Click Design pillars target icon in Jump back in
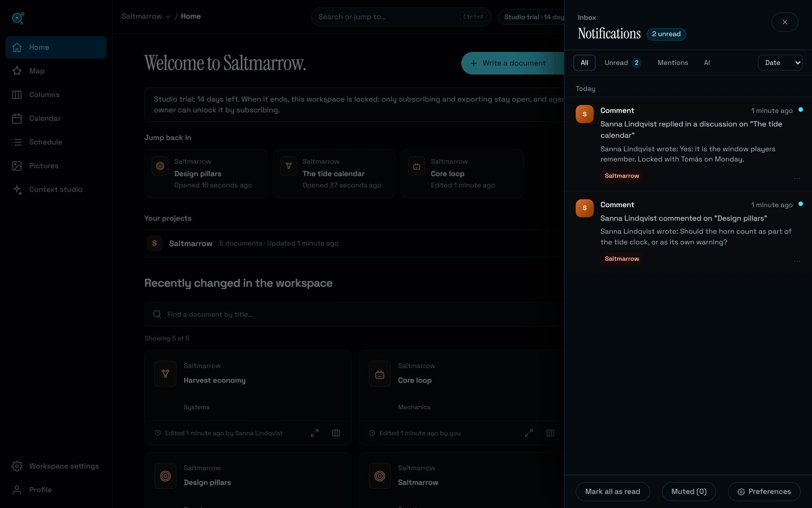 point(160,166)
